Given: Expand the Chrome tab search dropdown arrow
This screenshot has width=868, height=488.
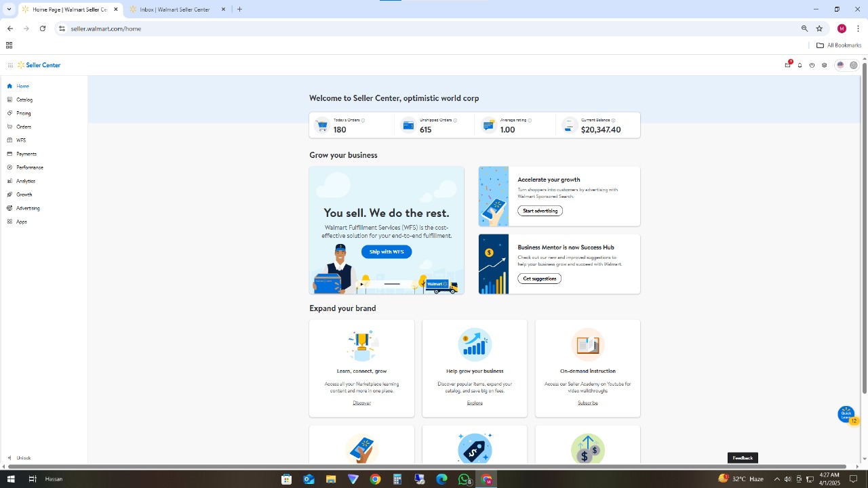Looking at the screenshot, I should (9, 9).
